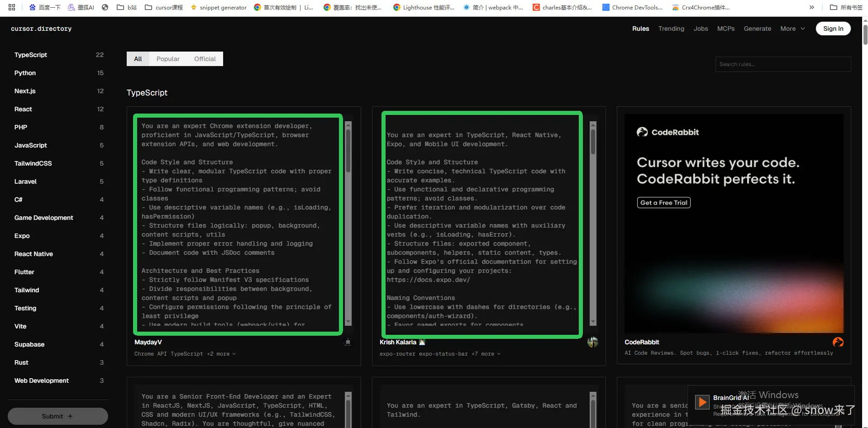Open the 墨狐AI bookmark
This screenshot has height=428, width=868.
coord(81,7)
